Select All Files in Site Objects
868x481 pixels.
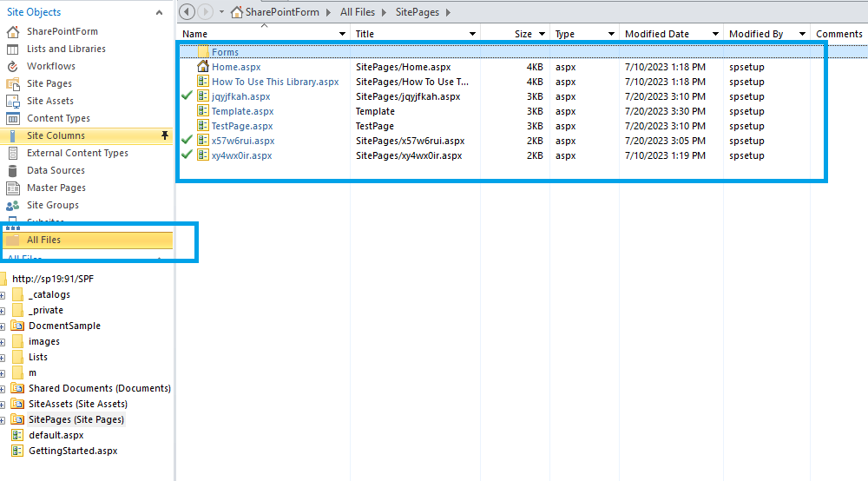[88, 240]
